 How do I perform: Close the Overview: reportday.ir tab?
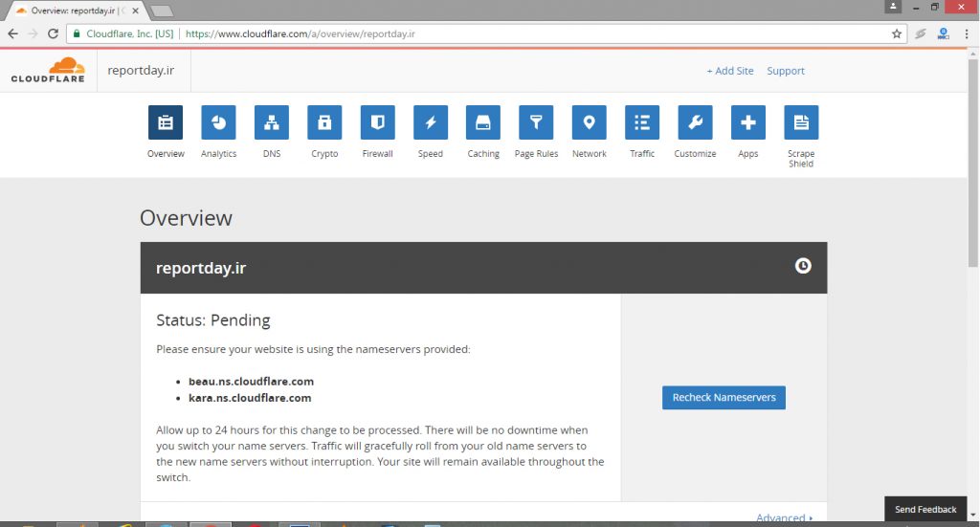click(135, 11)
